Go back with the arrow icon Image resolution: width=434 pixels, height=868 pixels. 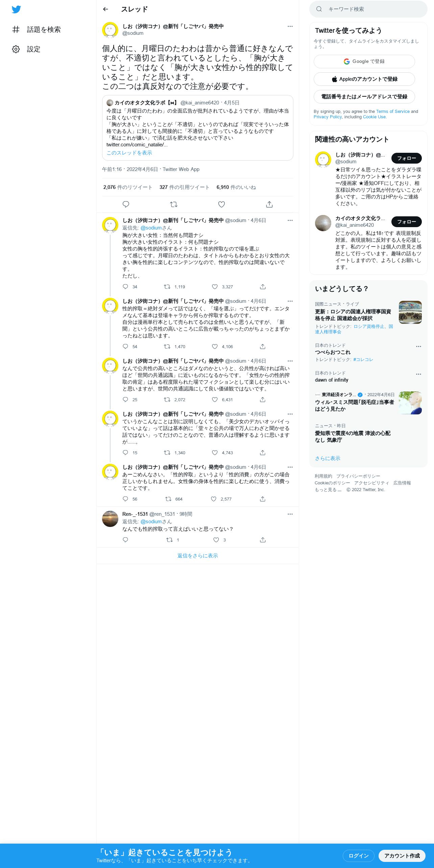click(105, 9)
